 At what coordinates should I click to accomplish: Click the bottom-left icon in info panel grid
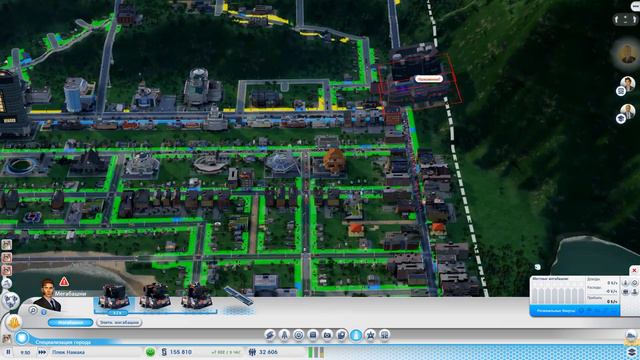point(626,292)
